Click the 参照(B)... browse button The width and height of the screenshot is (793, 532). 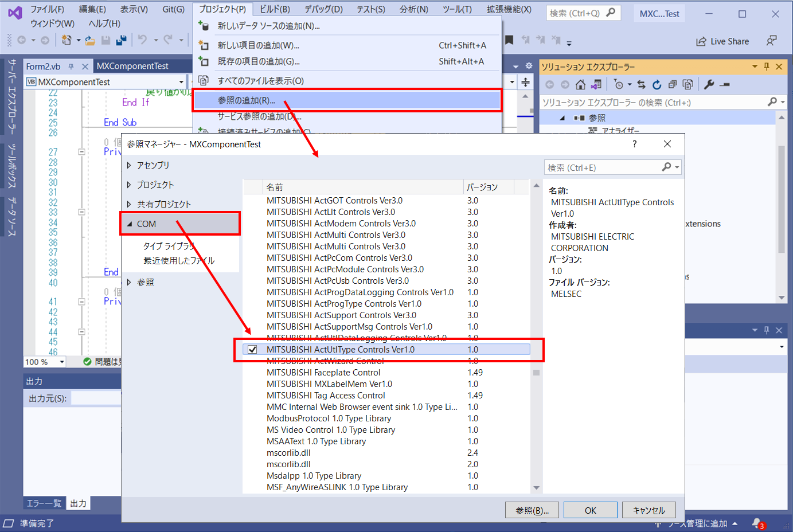coord(532,510)
